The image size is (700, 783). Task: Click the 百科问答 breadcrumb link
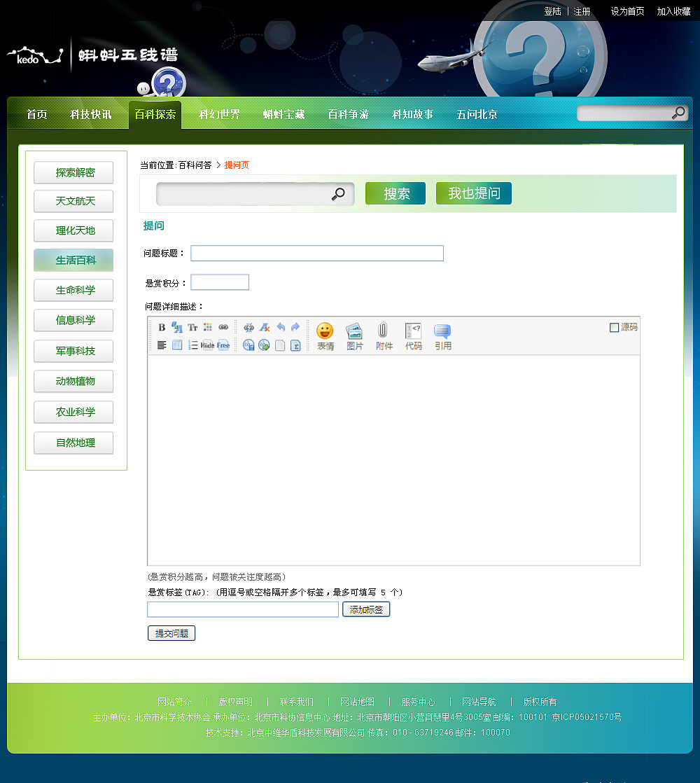[x=195, y=165]
